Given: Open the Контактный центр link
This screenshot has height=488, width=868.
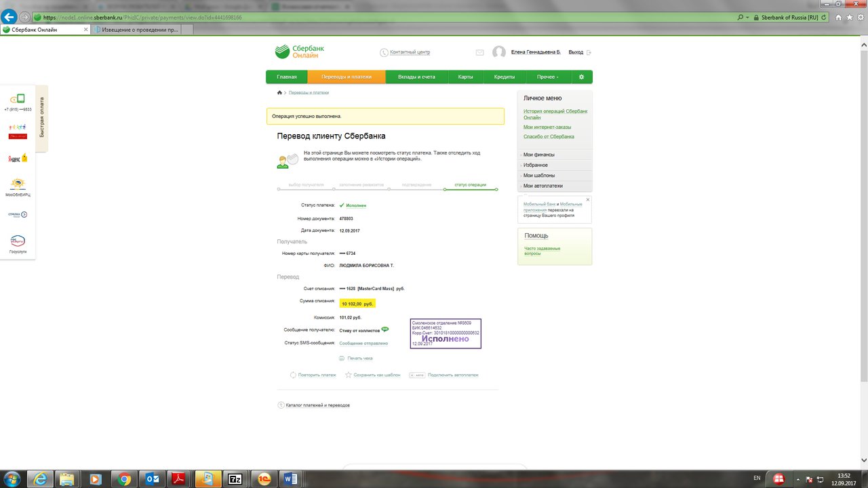Looking at the screenshot, I should (x=410, y=52).
